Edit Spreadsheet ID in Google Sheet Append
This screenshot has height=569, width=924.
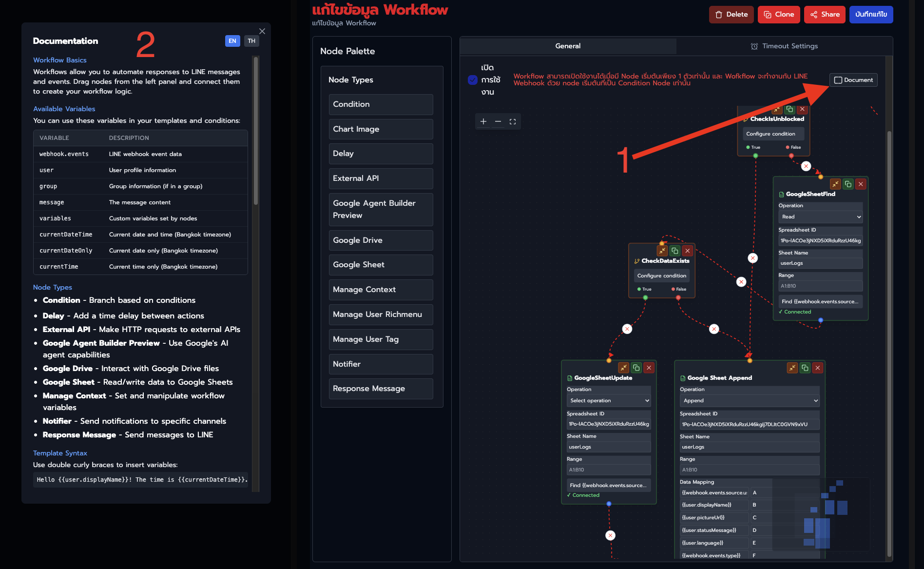pos(750,424)
